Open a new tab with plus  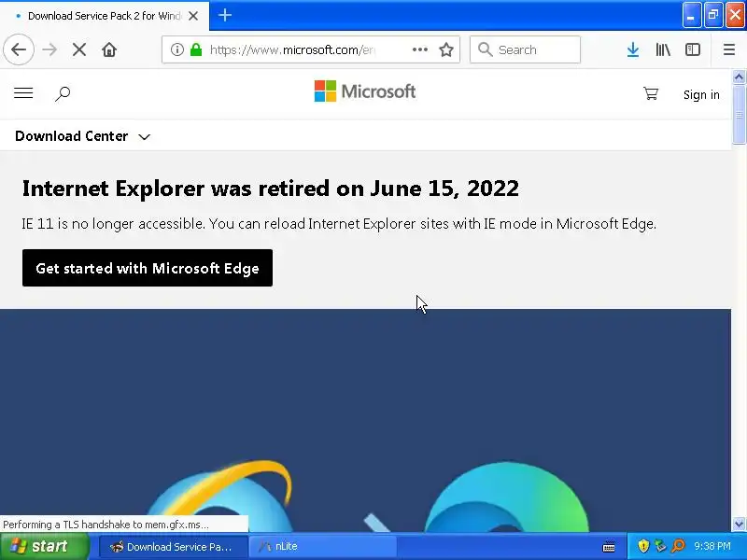click(225, 15)
